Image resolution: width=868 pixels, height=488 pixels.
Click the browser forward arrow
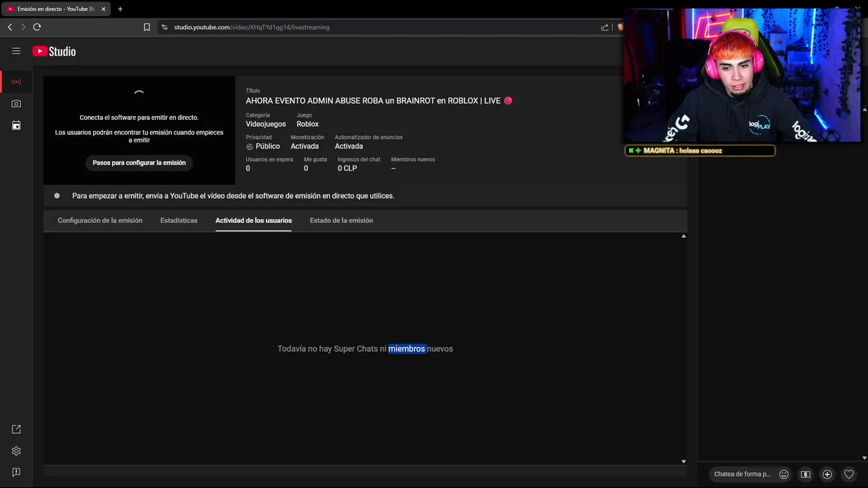point(23,27)
